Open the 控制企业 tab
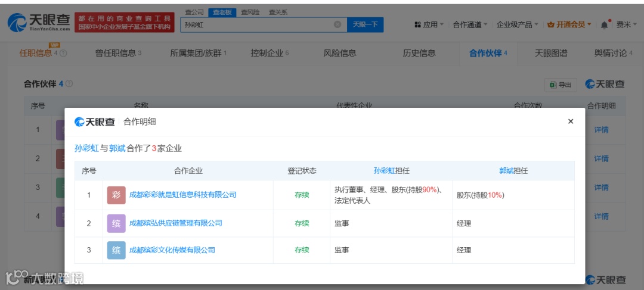This screenshot has height=290, width=644. [270, 53]
